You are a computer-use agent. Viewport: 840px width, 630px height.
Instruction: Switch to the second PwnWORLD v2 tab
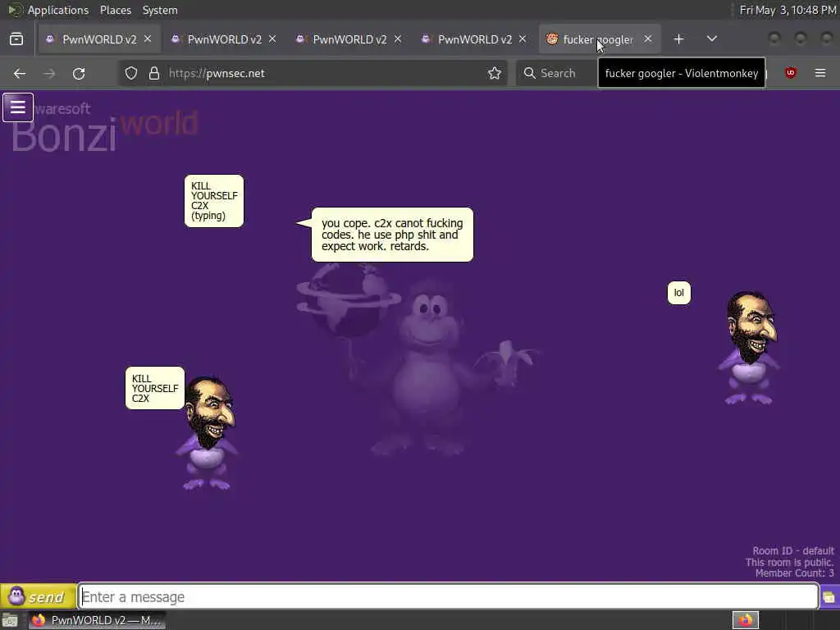(x=224, y=39)
